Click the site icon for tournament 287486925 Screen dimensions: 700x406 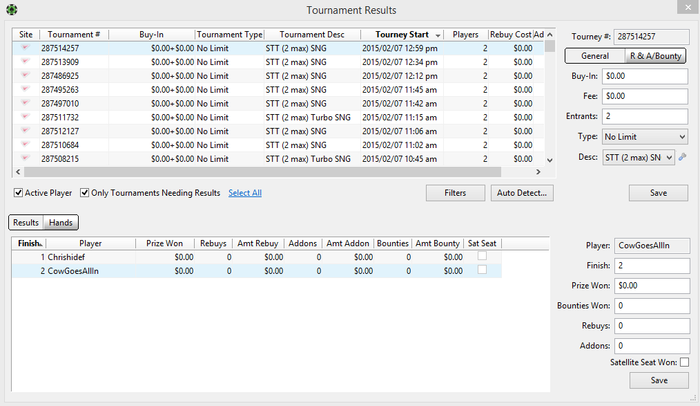25,75
